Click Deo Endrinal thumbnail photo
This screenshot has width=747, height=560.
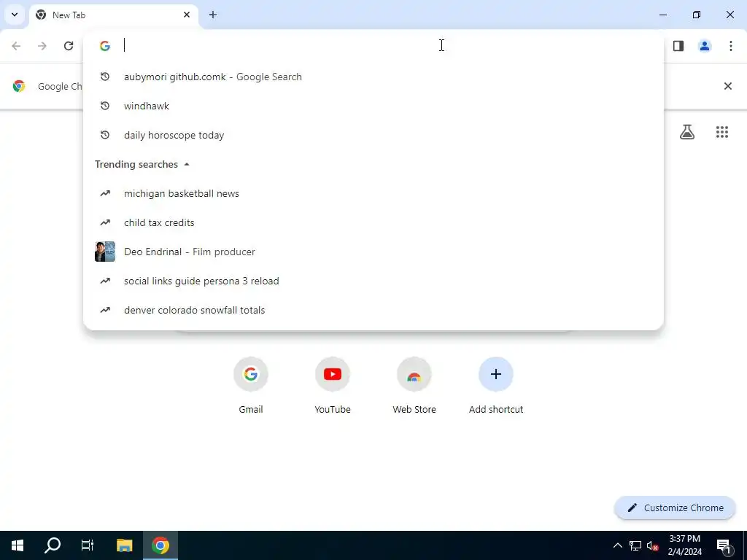coord(105,252)
